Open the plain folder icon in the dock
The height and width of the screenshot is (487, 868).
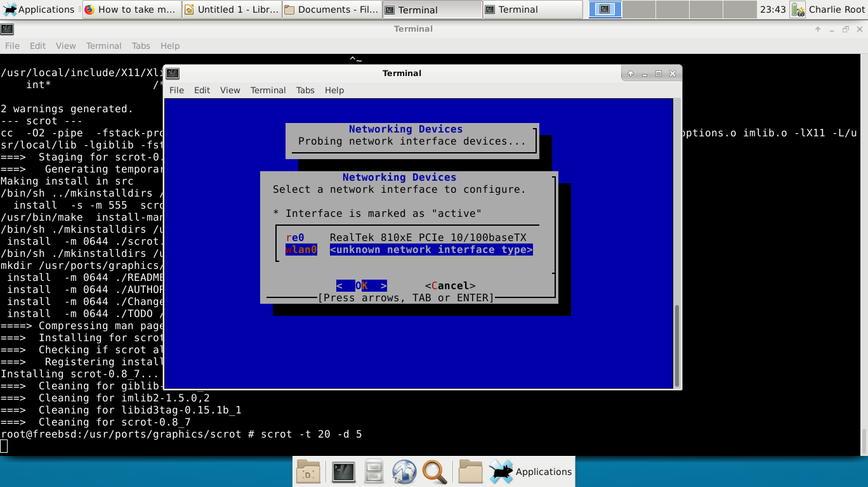click(x=470, y=472)
